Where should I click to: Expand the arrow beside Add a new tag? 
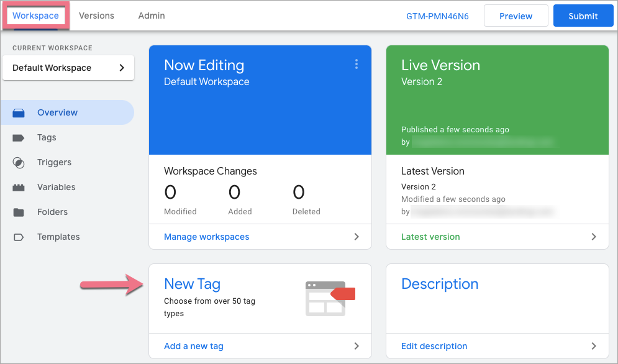tap(356, 346)
